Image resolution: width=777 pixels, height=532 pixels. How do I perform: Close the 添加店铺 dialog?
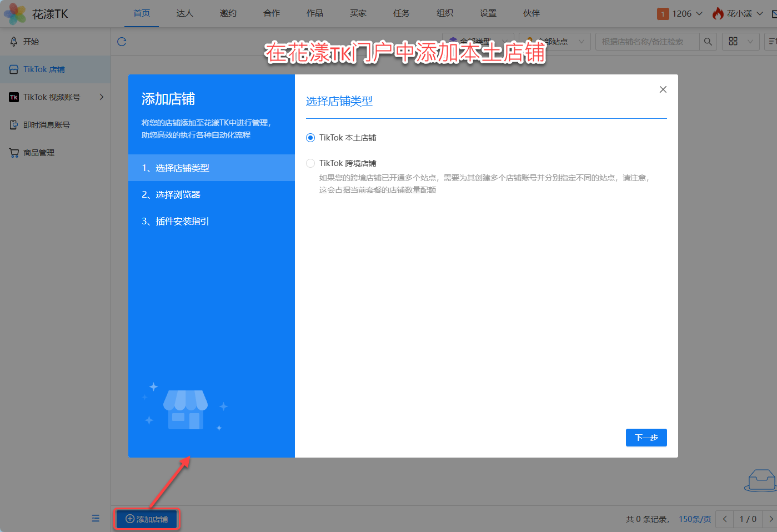663,89
